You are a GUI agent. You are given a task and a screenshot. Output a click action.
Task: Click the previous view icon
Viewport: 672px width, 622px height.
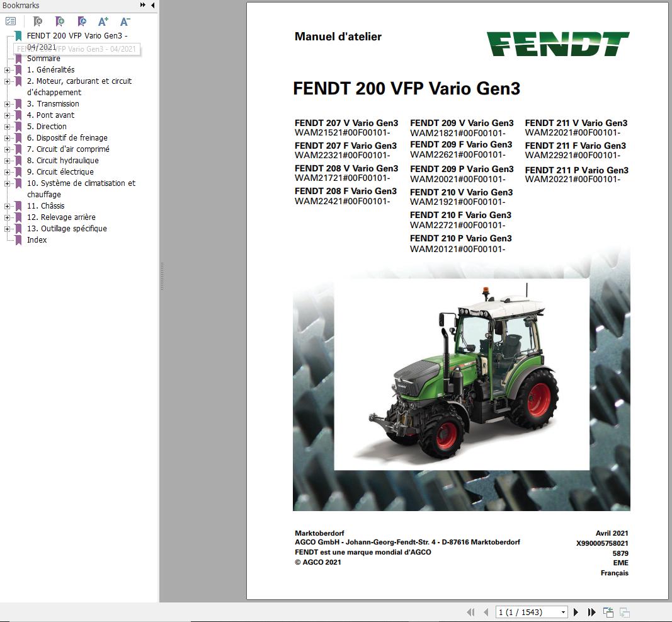pos(608,612)
